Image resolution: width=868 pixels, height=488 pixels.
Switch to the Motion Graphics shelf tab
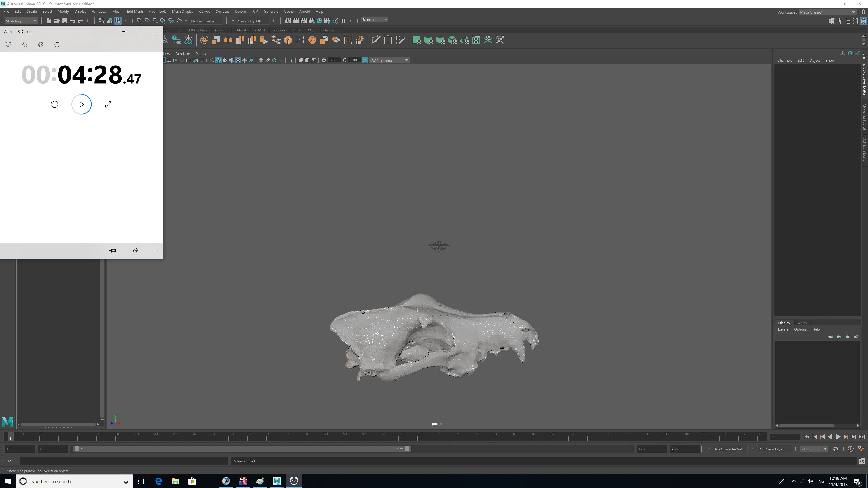click(x=286, y=30)
